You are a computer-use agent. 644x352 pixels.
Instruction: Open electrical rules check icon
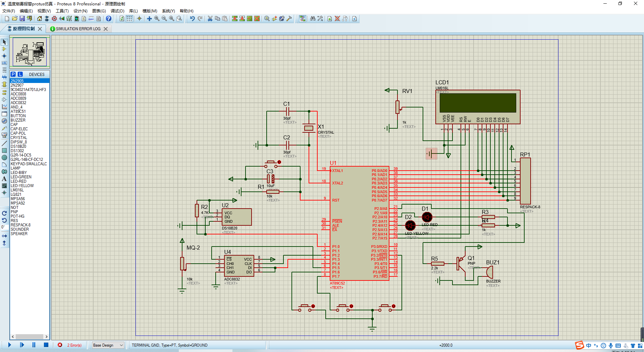pyautogui.click(x=355, y=18)
